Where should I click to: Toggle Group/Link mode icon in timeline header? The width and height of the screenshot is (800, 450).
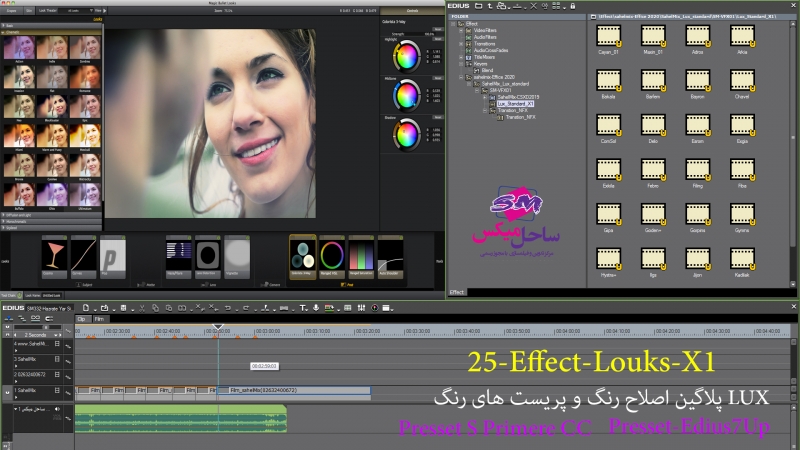[35, 318]
